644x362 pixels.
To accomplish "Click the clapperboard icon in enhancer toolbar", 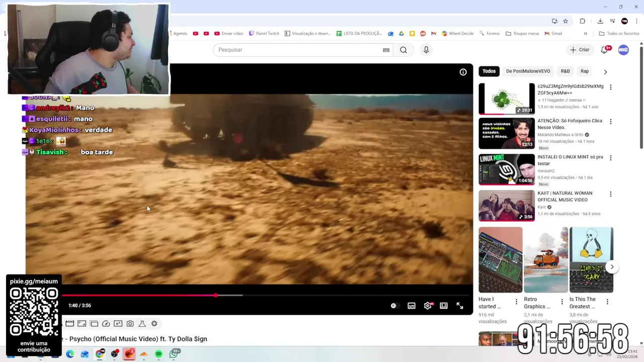I will (x=70, y=324).
